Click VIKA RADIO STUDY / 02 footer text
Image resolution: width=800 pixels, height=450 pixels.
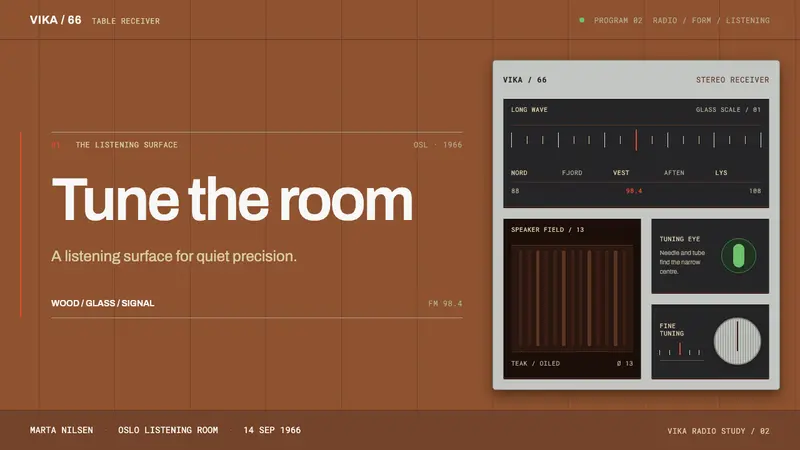click(718, 431)
